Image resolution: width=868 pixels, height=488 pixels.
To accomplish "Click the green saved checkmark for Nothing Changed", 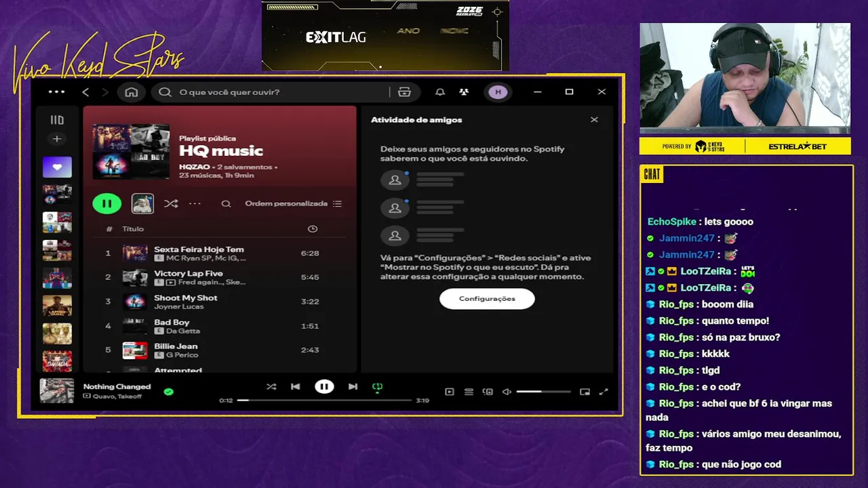I will coord(169,392).
